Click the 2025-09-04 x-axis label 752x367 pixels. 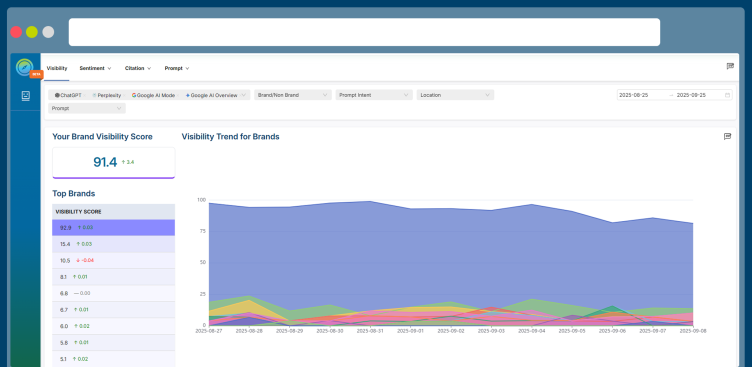coord(532,331)
